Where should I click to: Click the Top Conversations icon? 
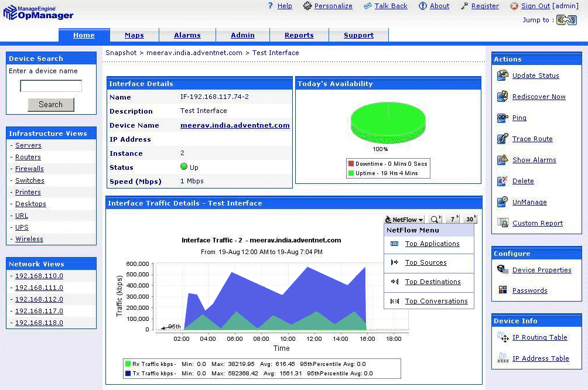click(x=395, y=301)
